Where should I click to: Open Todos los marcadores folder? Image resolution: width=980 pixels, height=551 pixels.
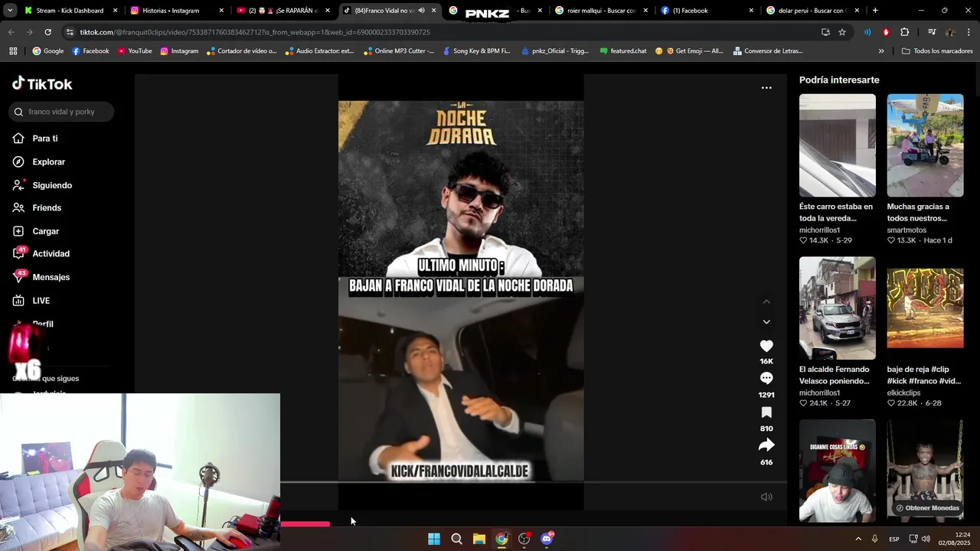[x=936, y=51]
